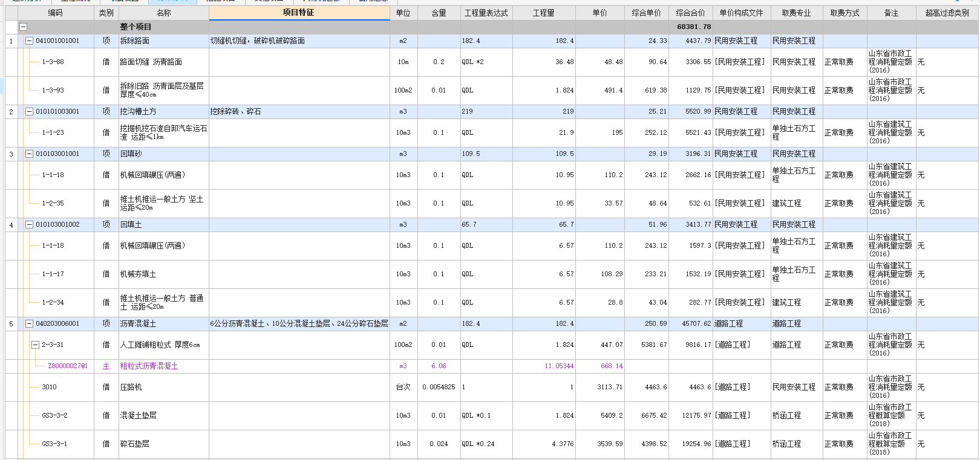Select quota code 1-2-34
The width and height of the screenshot is (980, 460).
pyautogui.click(x=53, y=302)
